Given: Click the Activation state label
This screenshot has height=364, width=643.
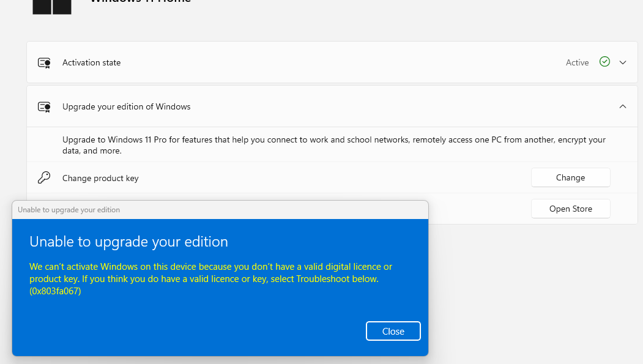Looking at the screenshot, I should pyautogui.click(x=91, y=63).
